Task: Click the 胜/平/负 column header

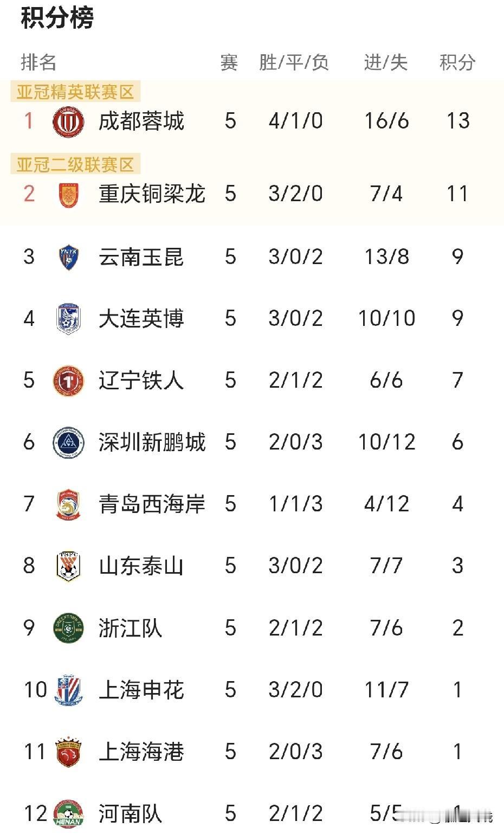Action: [x=295, y=62]
